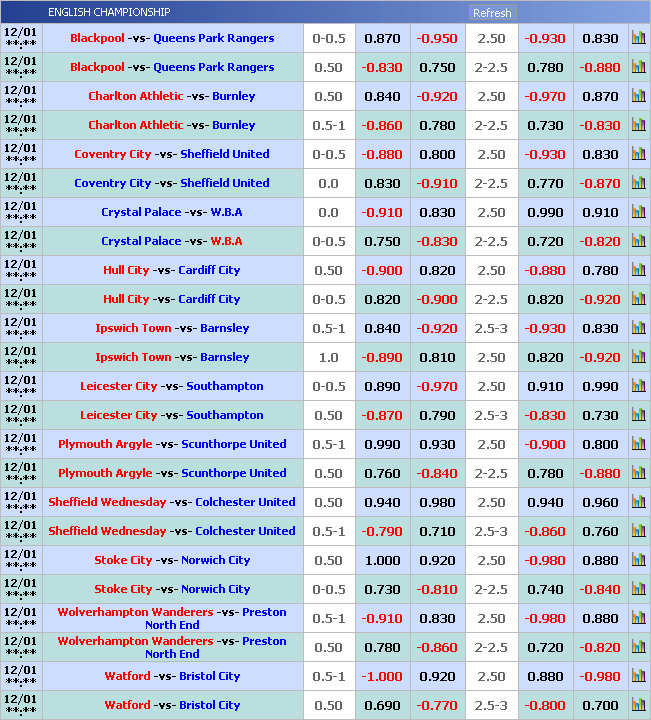
Task: Click the ENGLISH CHAMPIONSHIP league header
Action: pyautogui.click(x=109, y=12)
